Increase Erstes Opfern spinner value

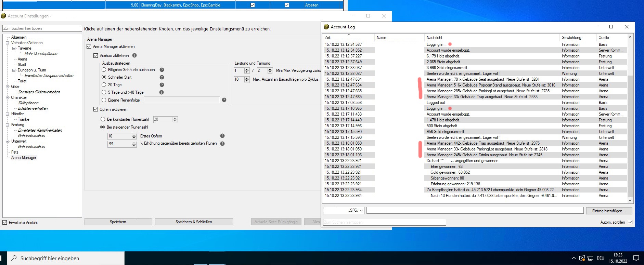click(134, 135)
